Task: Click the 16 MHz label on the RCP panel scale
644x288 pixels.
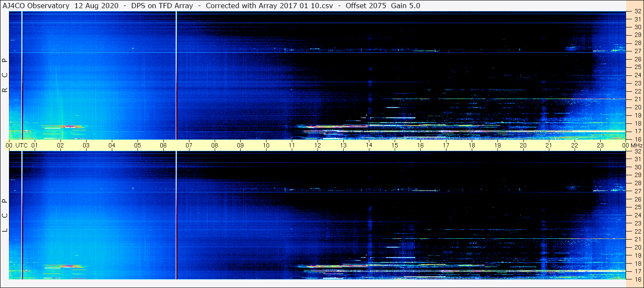Action: [637, 139]
